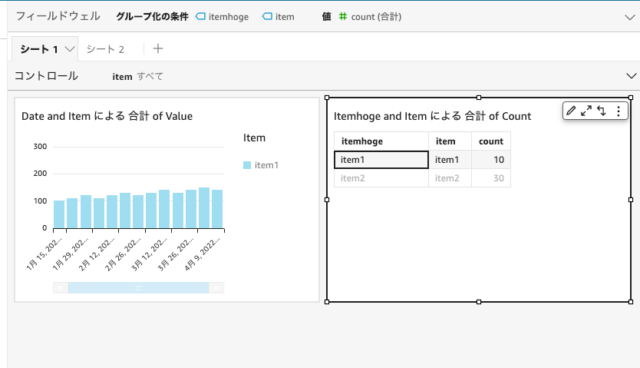The height and width of the screenshot is (368, 640).
Task: Click the item dimension field pill
Action: pyautogui.click(x=278, y=17)
